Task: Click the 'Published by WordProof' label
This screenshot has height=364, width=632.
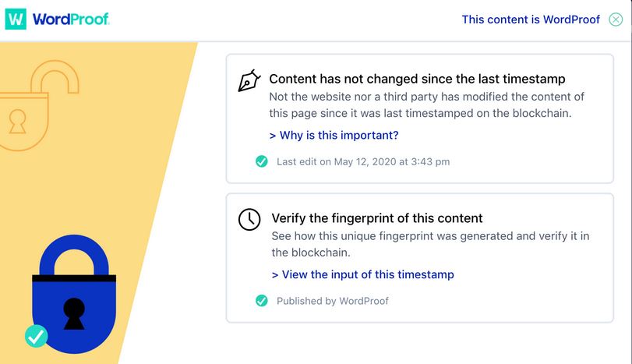Action: pyautogui.click(x=333, y=301)
